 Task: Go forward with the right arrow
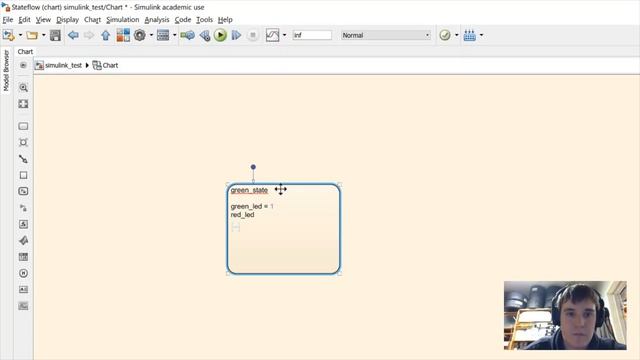pyautogui.click(x=89, y=35)
